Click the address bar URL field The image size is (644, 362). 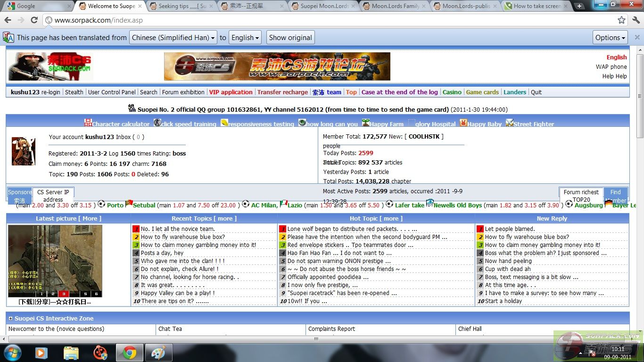(x=330, y=20)
